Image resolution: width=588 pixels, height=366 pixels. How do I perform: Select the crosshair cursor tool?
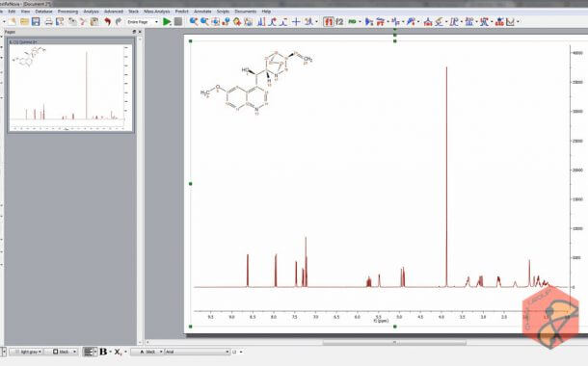click(x=296, y=22)
